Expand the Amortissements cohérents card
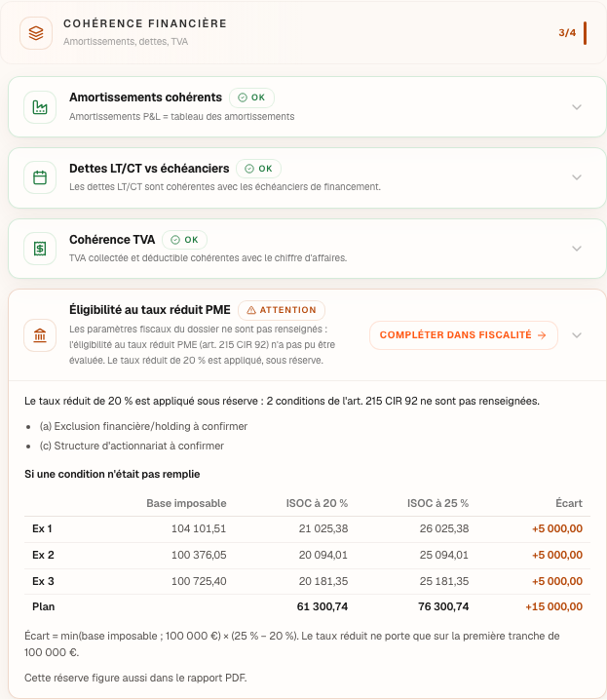This screenshot has height=700, width=607. 577,107
